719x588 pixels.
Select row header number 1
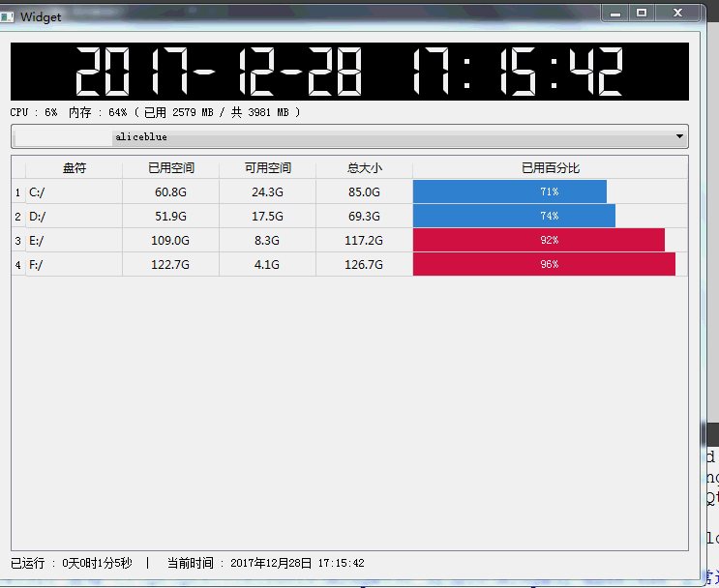coord(18,192)
